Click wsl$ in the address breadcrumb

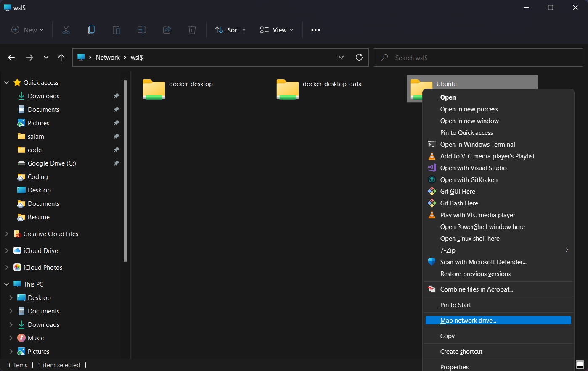pyautogui.click(x=137, y=58)
